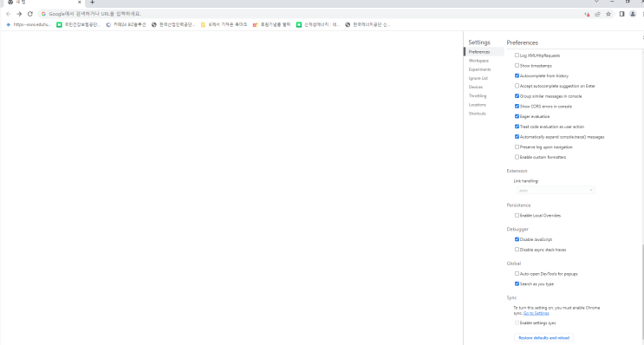Enable Local Overrides checkbox
This screenshot has width=644, height=345.
pos(517,215)
